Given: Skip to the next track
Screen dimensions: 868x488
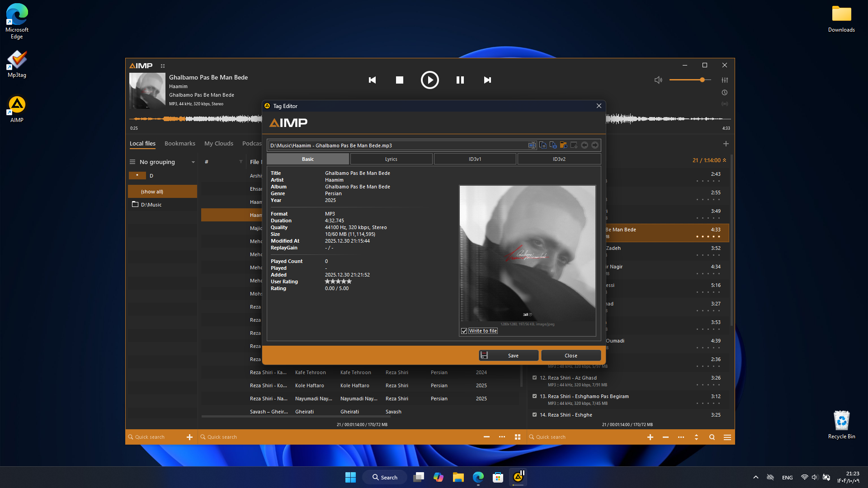Looking at the screenshot, I should point(487,80).
